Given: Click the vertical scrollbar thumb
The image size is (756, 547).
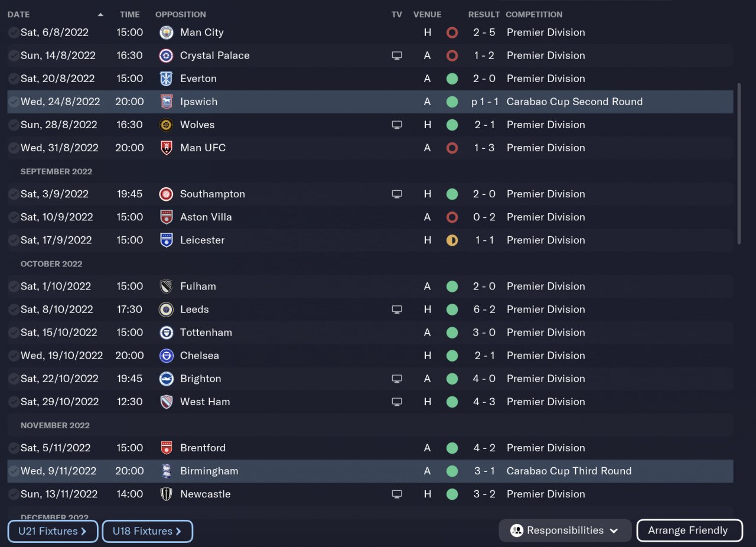Looking at the screenshot, I should [x=739, y=164].
